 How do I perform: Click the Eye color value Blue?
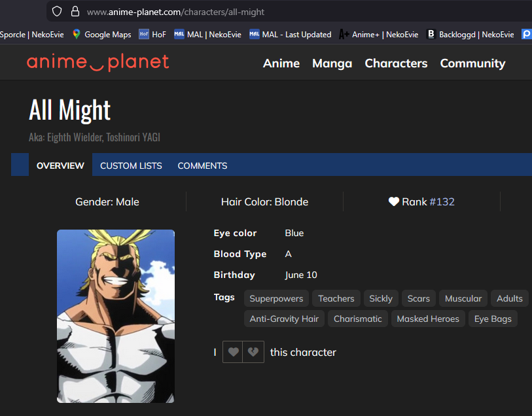pyautogui.click(x=294, y=233)
